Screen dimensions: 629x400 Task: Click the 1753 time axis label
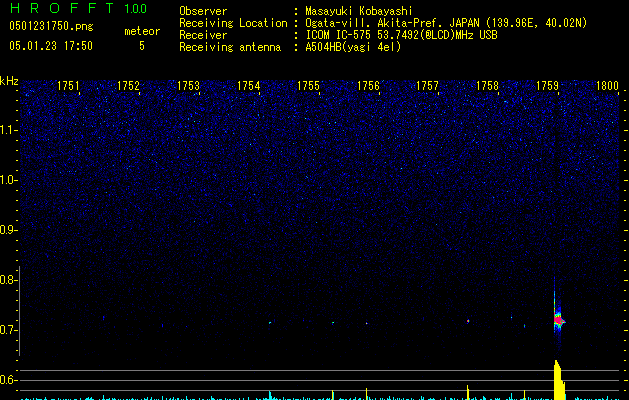pos(189,85)
